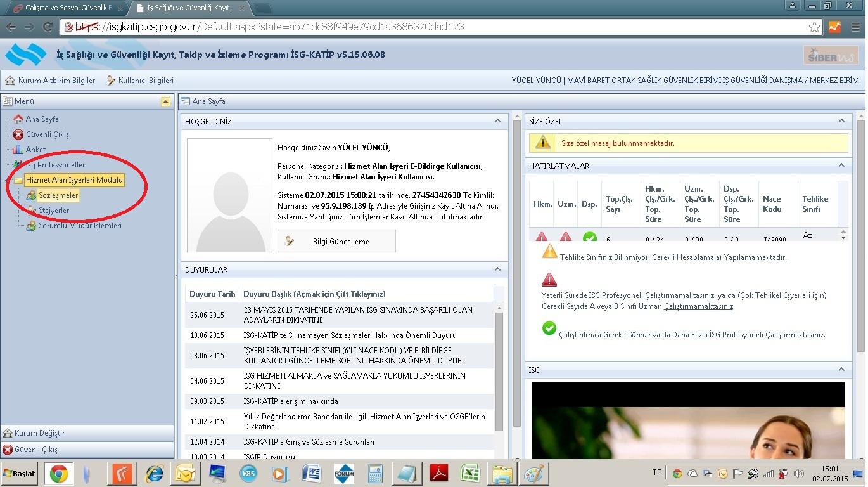
Task: Collapse the Menü sidebar with yellow arrow
Action: click(x=165, y=101)
